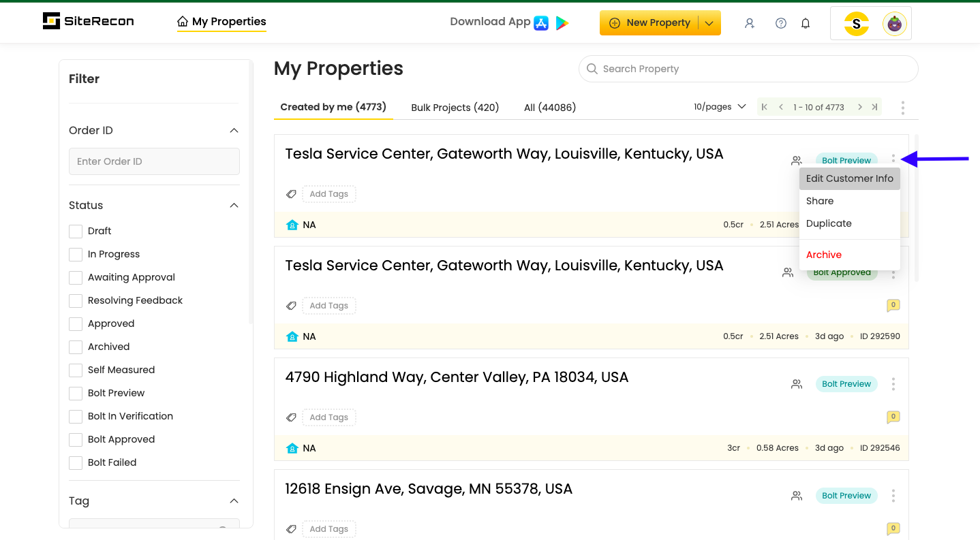Viewport: 980px width, 540px height.
Task: Click the Google Play download icon
Action: click(562, 23)
